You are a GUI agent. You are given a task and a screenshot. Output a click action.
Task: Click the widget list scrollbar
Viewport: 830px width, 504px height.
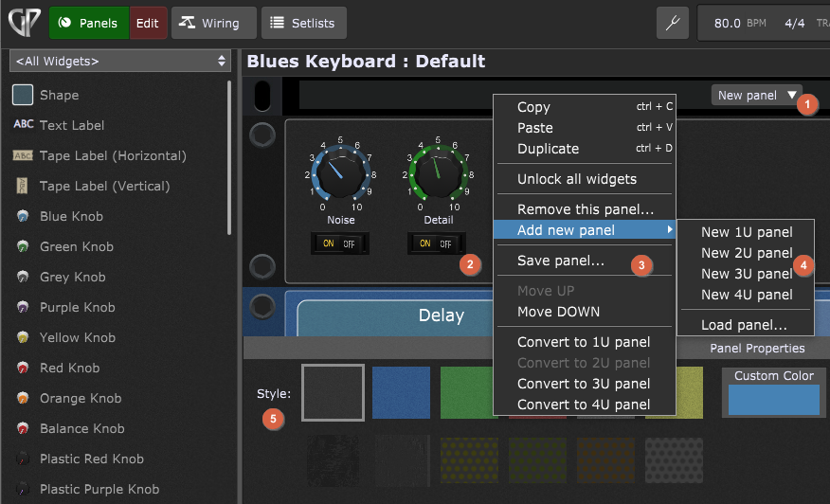228,157
